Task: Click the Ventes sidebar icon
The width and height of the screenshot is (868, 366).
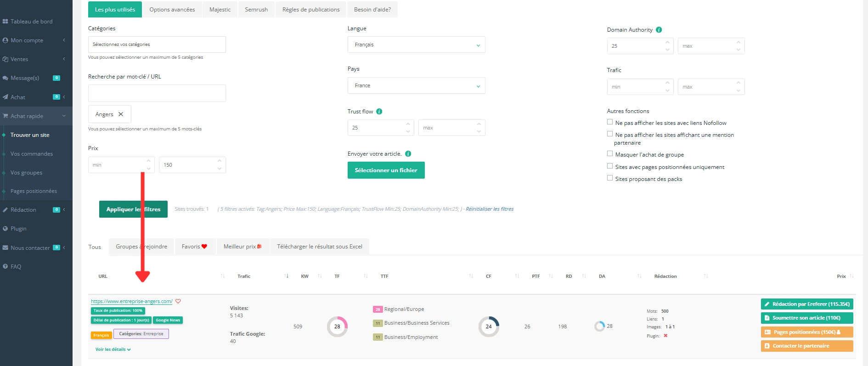Action: pyautogui.click(x=6, y=59)
